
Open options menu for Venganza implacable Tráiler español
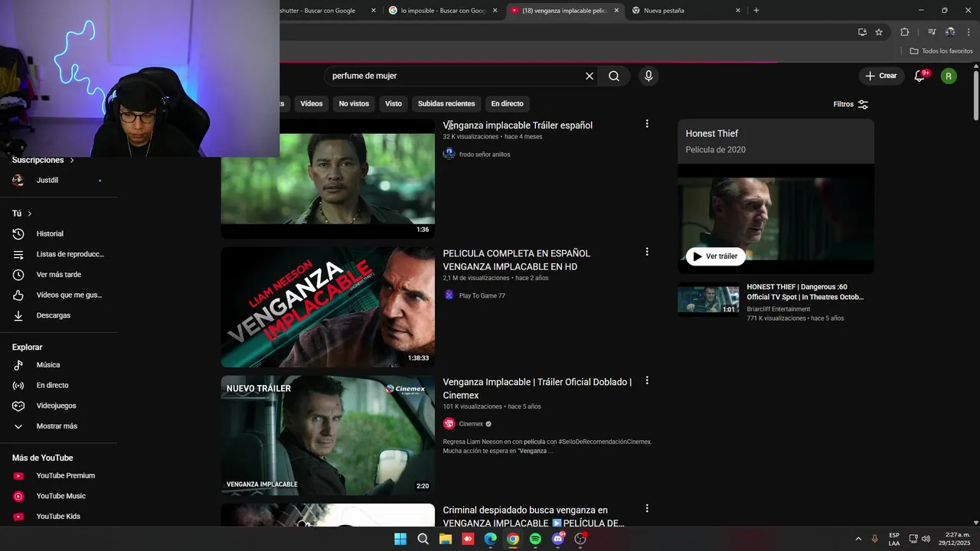pos(647,124)
